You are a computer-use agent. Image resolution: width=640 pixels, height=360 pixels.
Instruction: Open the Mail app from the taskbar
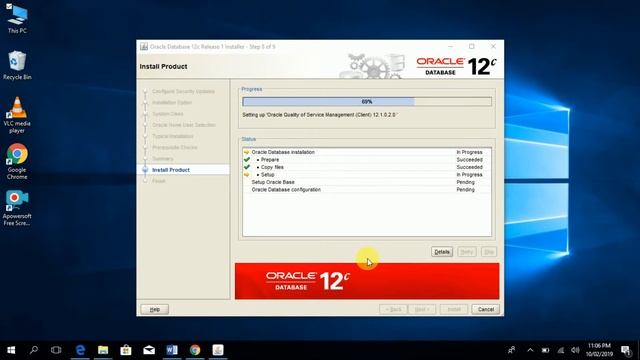tap(149, 350)
